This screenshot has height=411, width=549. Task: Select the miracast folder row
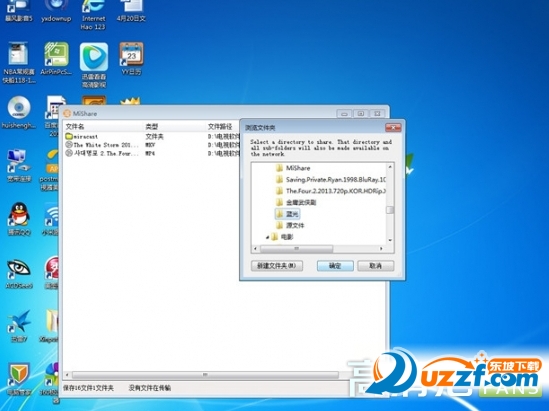pos(153,136)
